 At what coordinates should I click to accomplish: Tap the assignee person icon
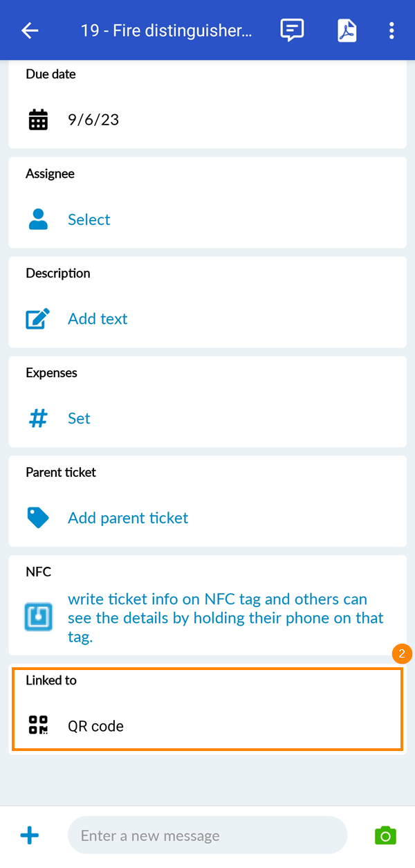(x=38, y=219)
